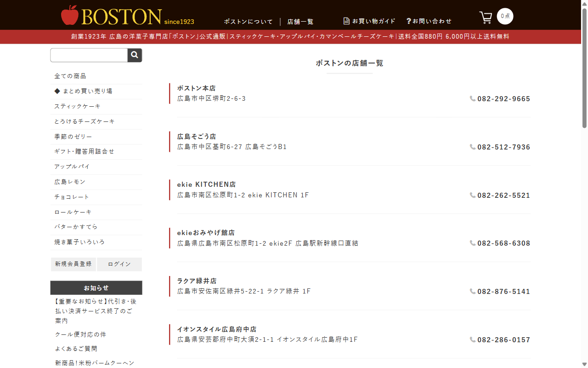
Task: Open クール便対応の件 notice
Action: 81,334
